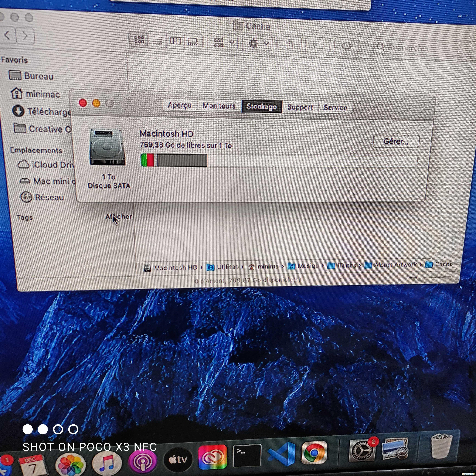The image size is (476, 476).
Task: Open Apple TV from the Dock
Action: point(178,460)
